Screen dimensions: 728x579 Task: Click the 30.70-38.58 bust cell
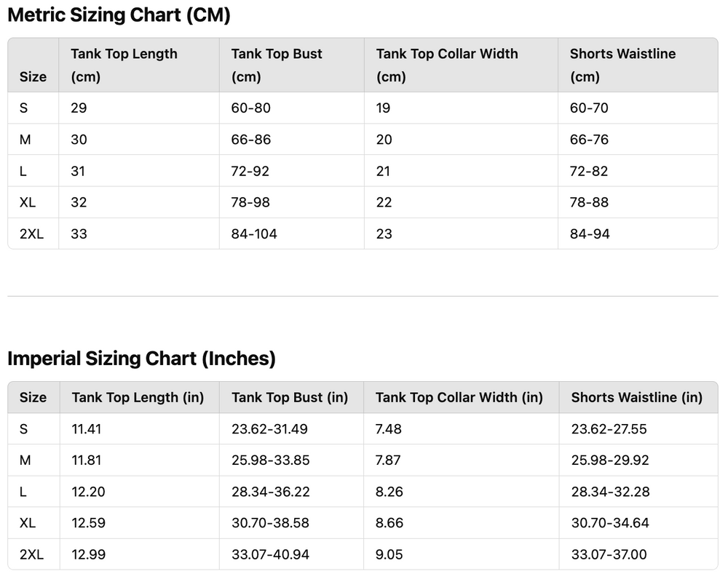point(270,523)
